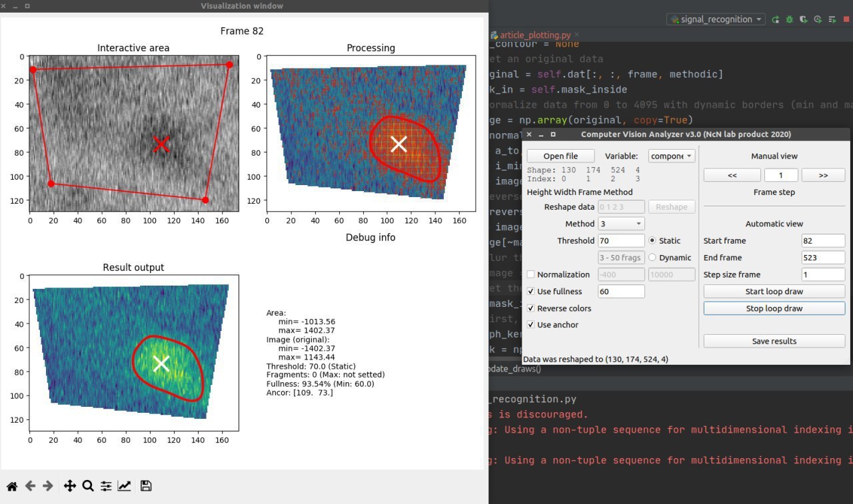Click Start loop draw button
The width and height of the screenshot is (853, 504).
point(774,292)
